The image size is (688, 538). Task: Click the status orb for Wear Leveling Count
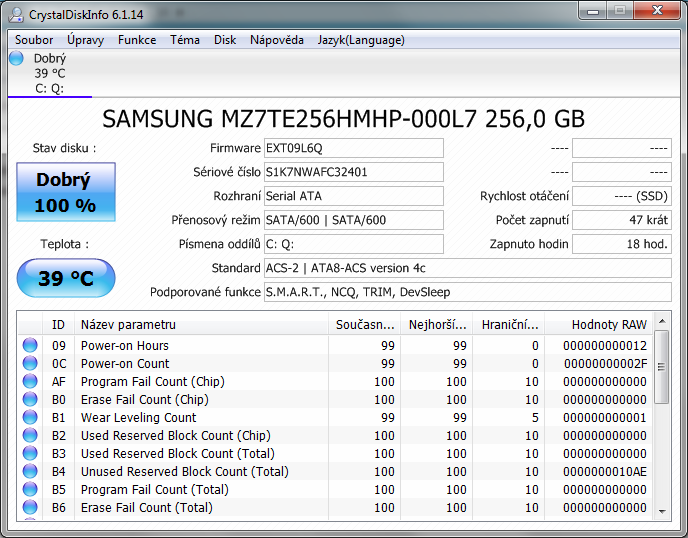(30, 418)
